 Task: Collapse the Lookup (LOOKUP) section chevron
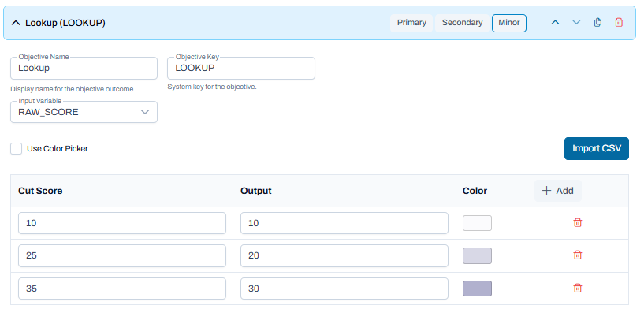tap(16, 23)
